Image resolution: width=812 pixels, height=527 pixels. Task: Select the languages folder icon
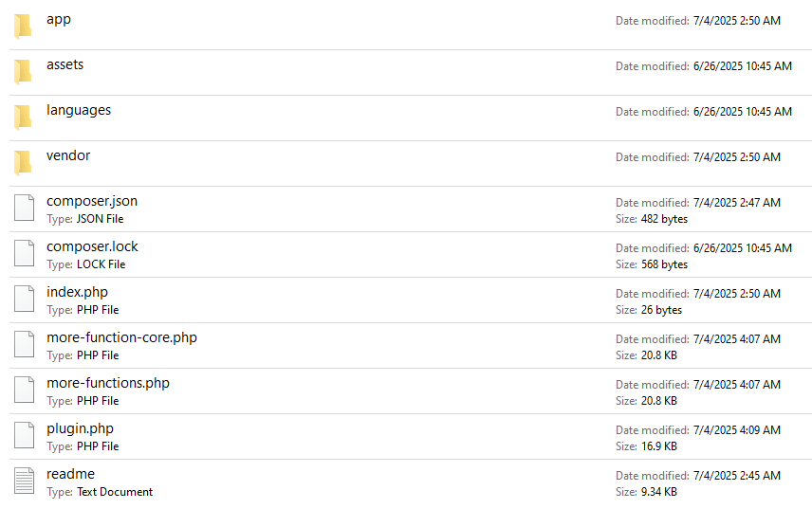23,118
